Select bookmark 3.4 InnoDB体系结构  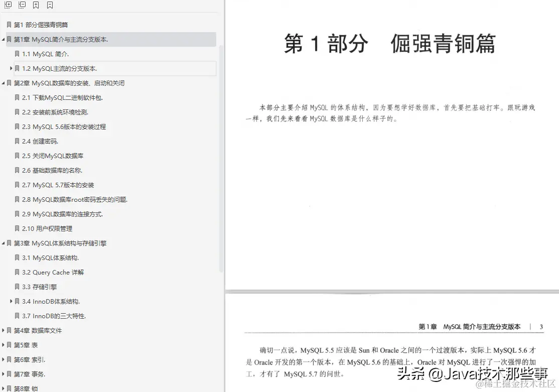coord(51,301)
